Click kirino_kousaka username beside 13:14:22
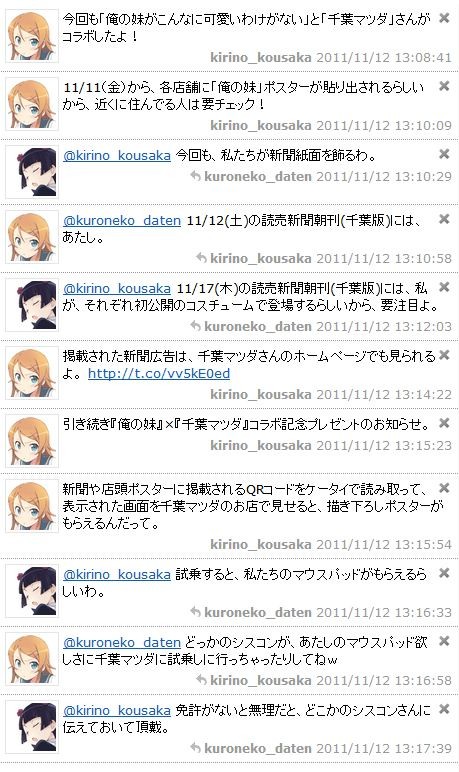This screenshot has width=459, height=772. (261, 394)
